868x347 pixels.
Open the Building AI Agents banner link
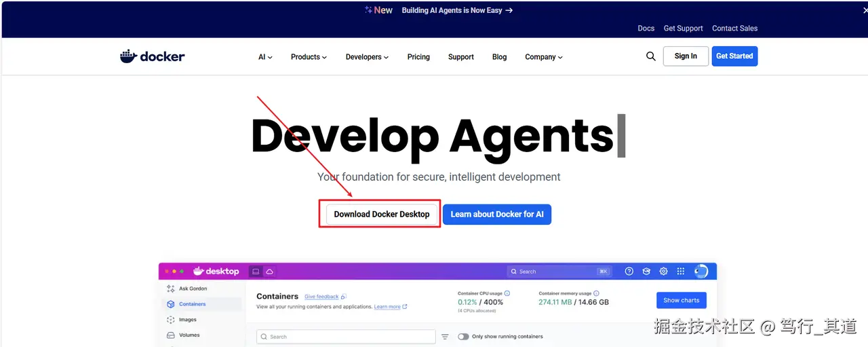[457, 10]
